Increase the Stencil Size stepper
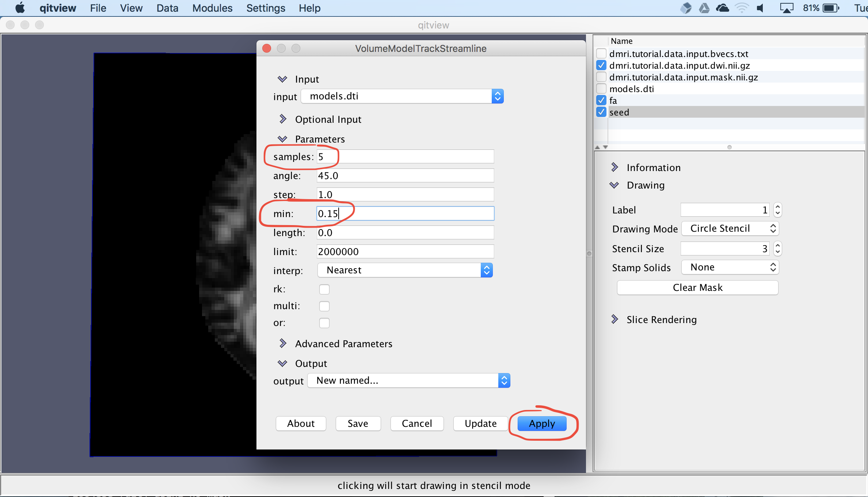The width and height of the screenshot is (868, 497). click(778, 246)
